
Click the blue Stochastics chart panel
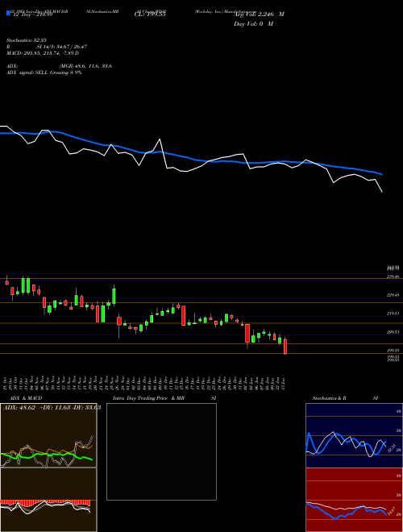pos(354,435)
